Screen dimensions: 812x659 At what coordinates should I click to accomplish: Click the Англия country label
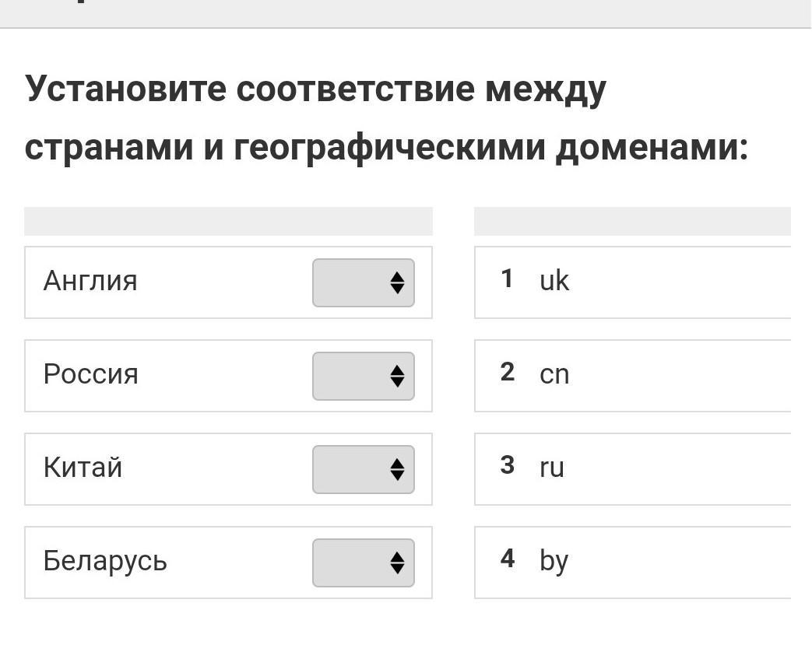(x=90, y=280)
